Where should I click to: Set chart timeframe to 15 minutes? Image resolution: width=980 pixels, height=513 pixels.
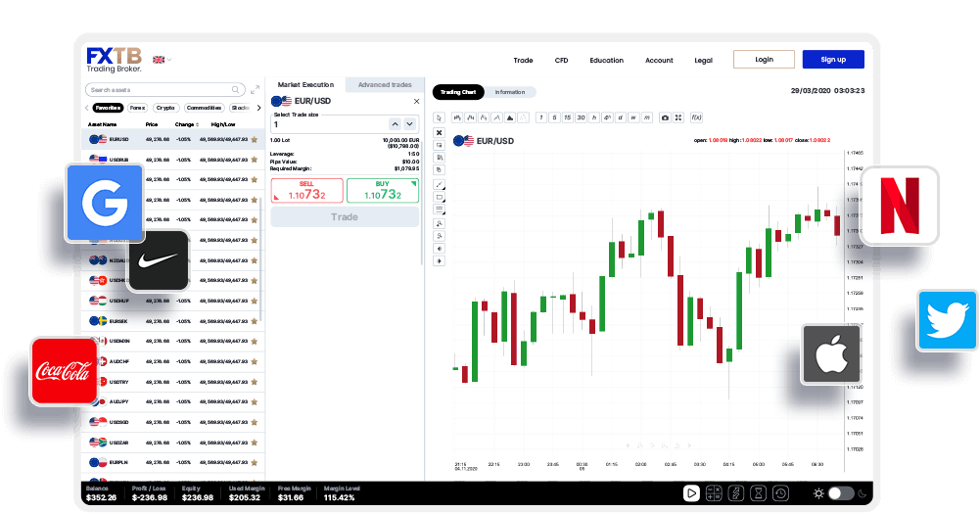568,117
